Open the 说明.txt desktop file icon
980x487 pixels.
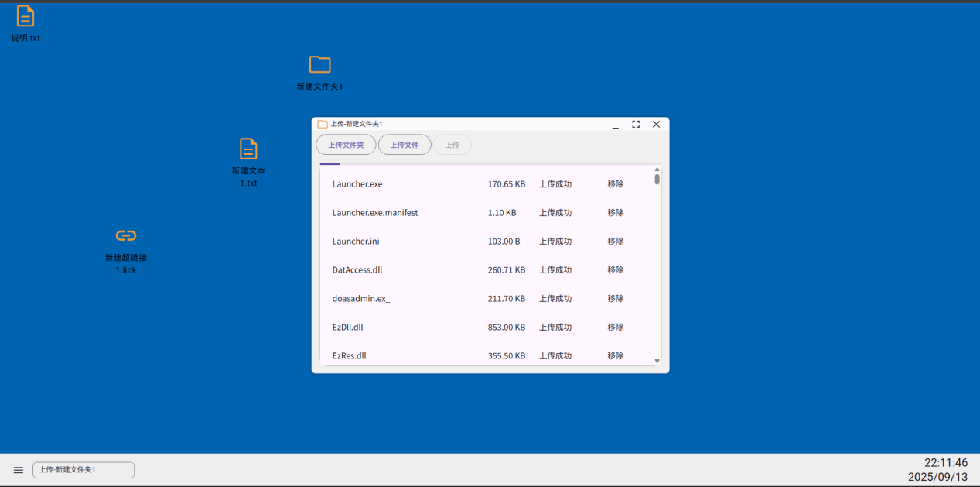click(x=26, y=16)
